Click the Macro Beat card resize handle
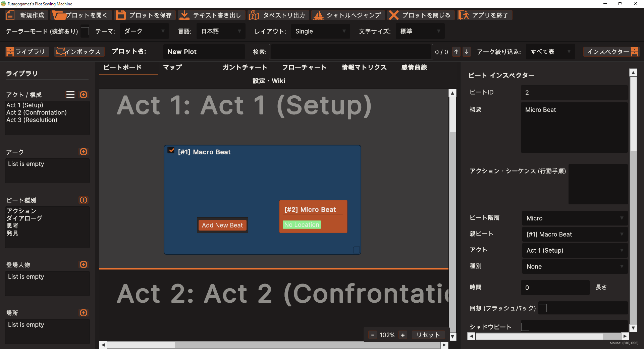The image size is (644, 349). pos(357,250)
